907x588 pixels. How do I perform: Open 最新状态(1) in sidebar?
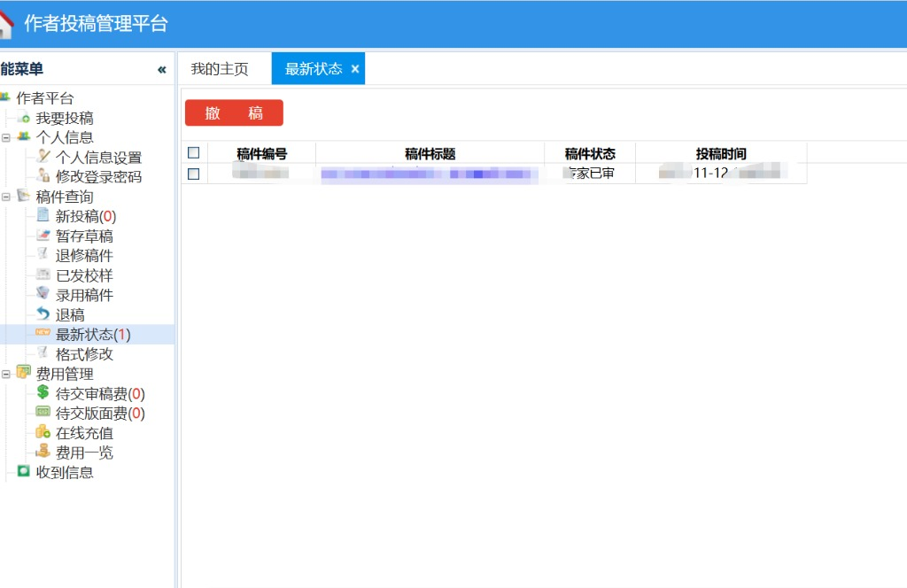coord(92,335)
